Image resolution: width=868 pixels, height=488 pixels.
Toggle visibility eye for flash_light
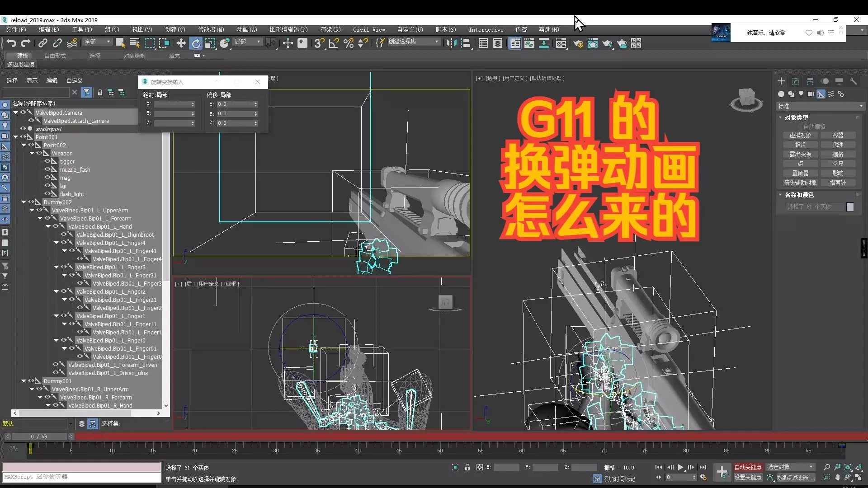click(x=47, y=194)
